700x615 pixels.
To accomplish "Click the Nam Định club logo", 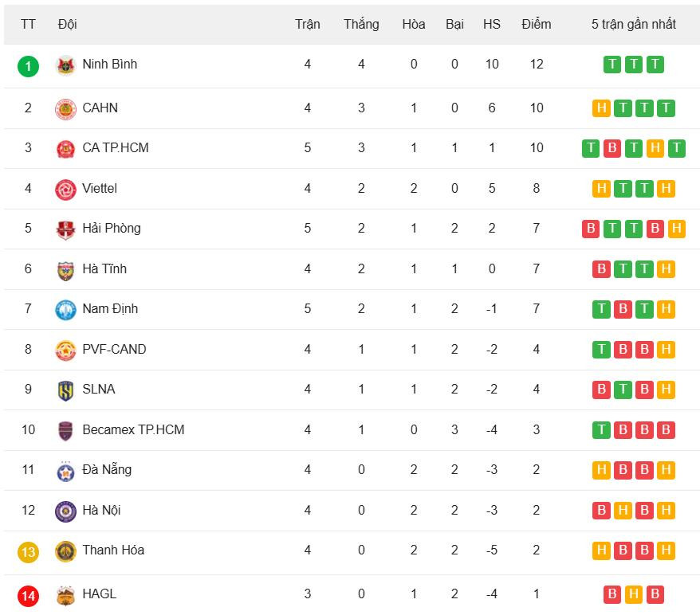I will [x=65, y=309].
